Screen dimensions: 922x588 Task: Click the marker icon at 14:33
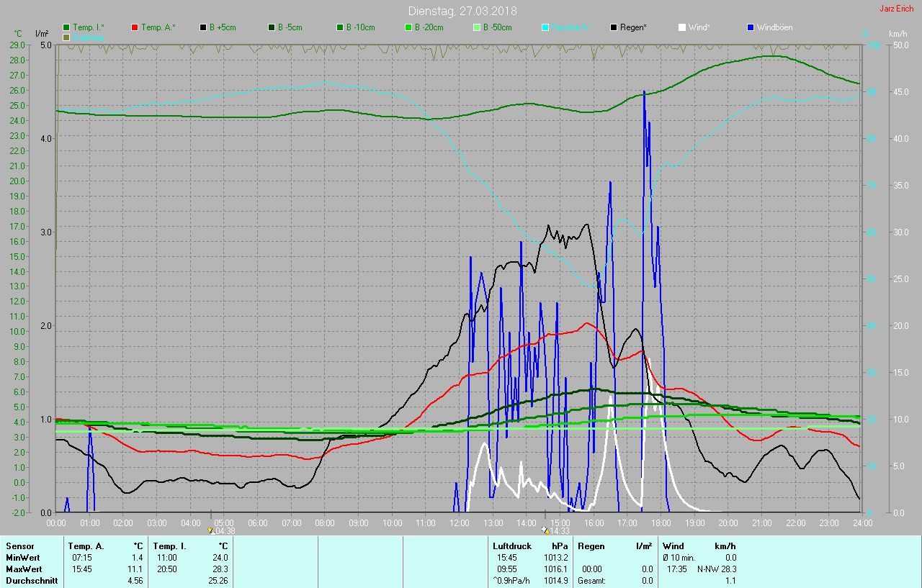point(545,530)
